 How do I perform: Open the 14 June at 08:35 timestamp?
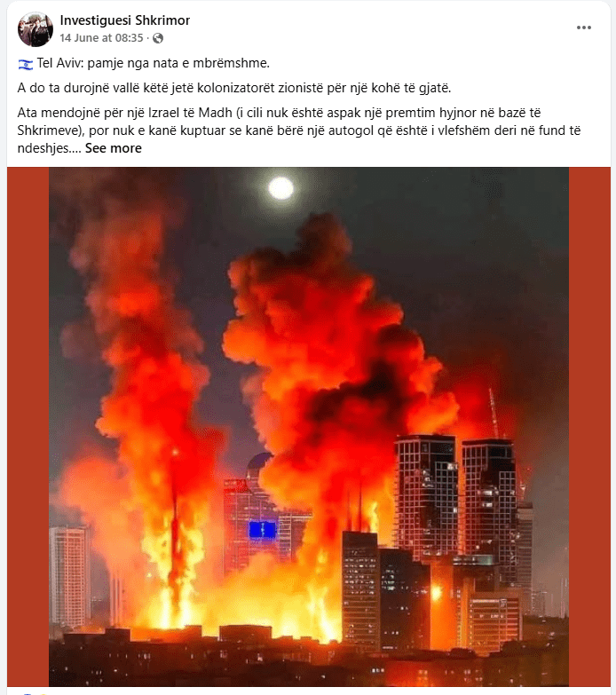(101, 38)
